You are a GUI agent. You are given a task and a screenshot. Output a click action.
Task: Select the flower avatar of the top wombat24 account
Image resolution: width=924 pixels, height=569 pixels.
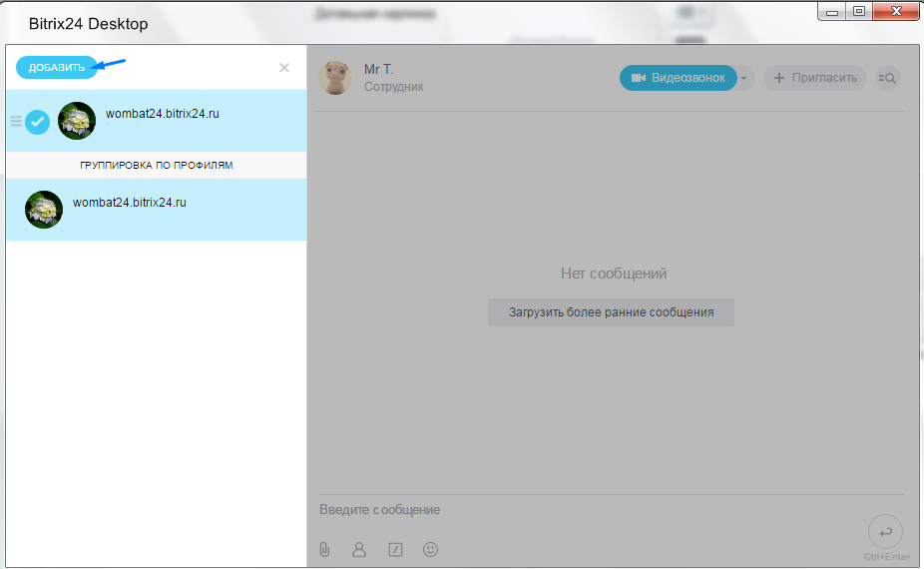(x=77, y=121)
